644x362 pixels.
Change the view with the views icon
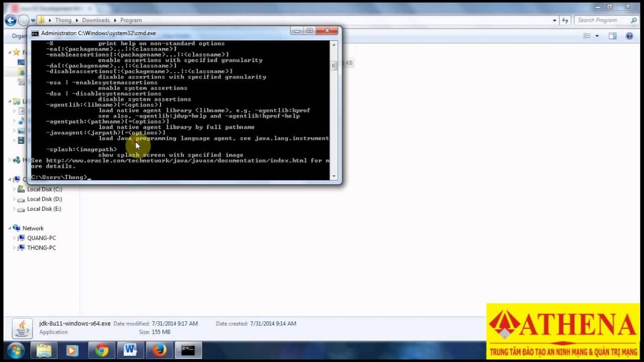click(x=587, y=36)
